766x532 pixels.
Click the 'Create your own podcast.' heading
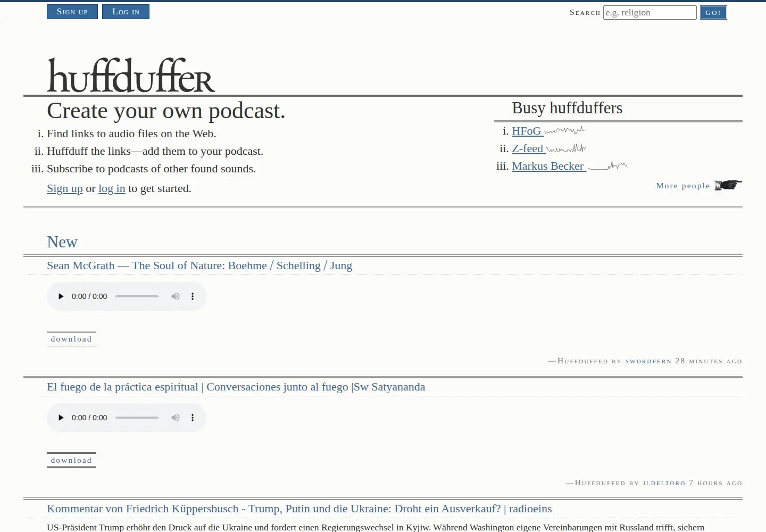tap(166, 111)
